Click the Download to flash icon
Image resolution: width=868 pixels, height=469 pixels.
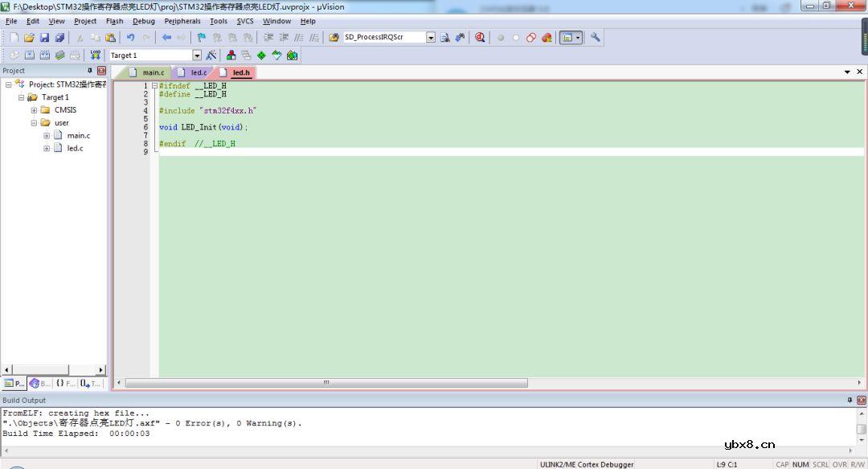coord(95,56)
